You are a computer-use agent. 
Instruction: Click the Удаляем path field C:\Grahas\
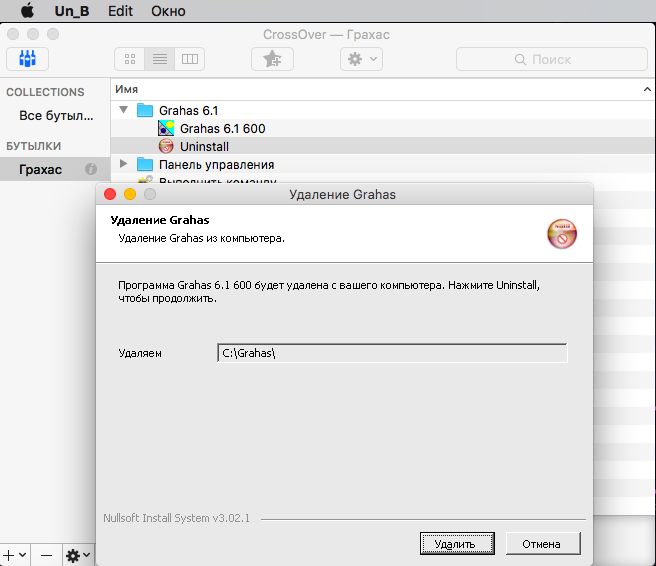[392, 353]
